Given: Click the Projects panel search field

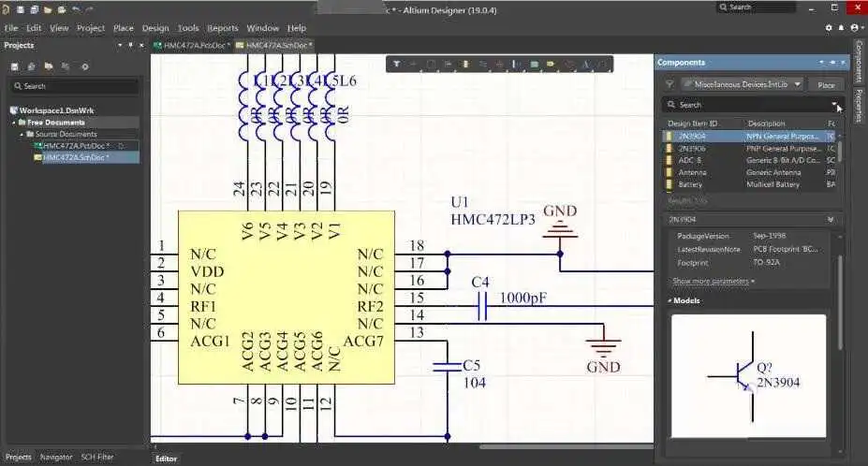Looking at the screenshot, I should (x=75, y=86).
